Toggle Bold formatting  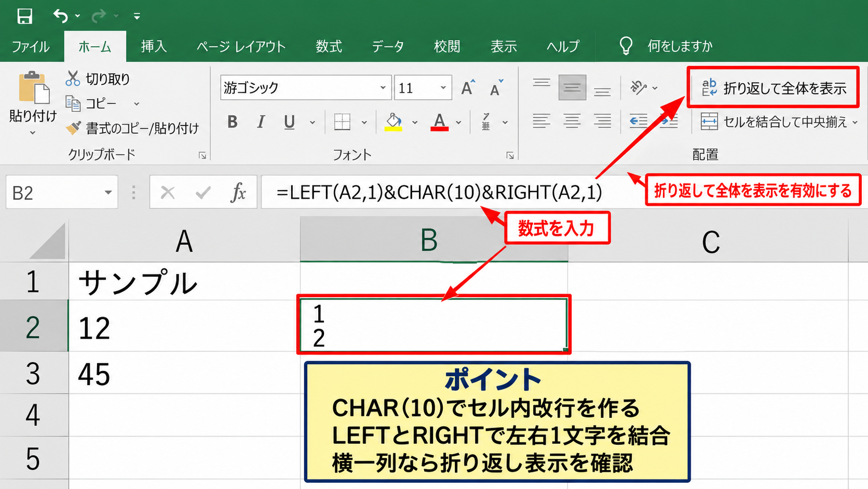[x=233, y=122]
